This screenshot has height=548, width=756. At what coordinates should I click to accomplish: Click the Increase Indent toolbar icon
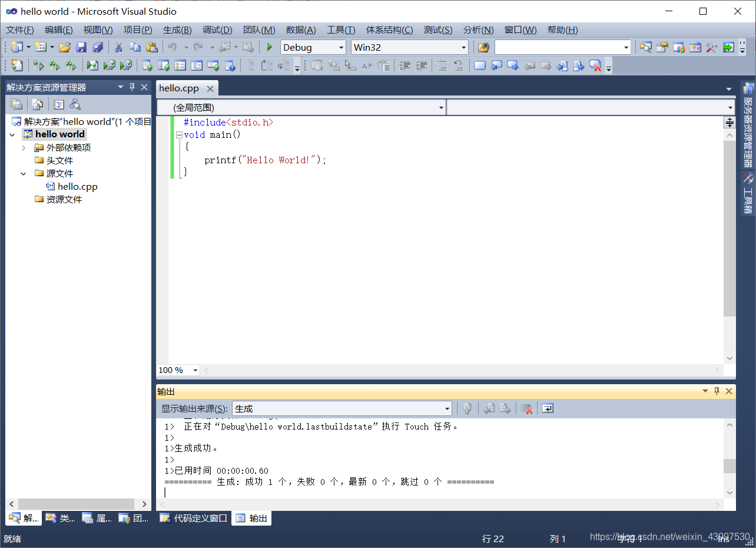click(x=422, y=66)
